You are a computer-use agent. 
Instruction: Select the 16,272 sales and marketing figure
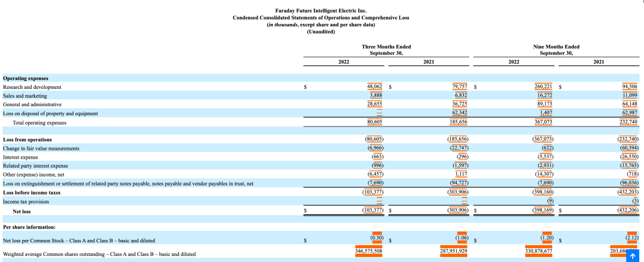pos(544,96)
